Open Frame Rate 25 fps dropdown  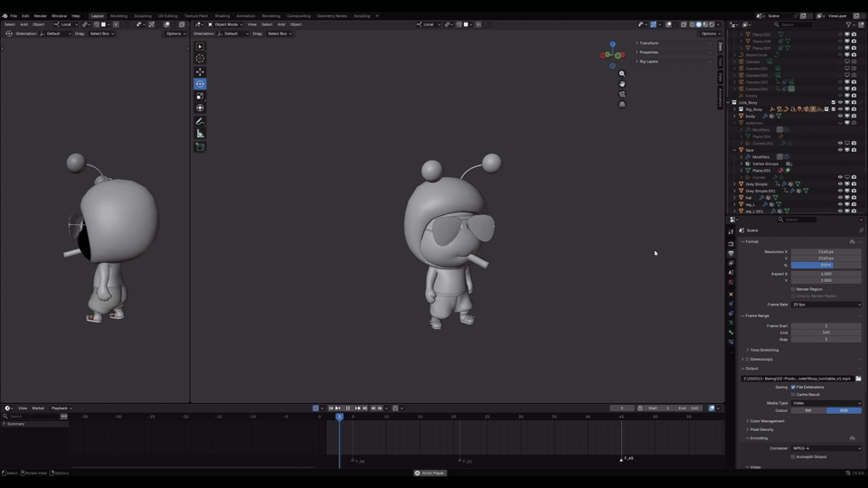click(x=826, y=305)
